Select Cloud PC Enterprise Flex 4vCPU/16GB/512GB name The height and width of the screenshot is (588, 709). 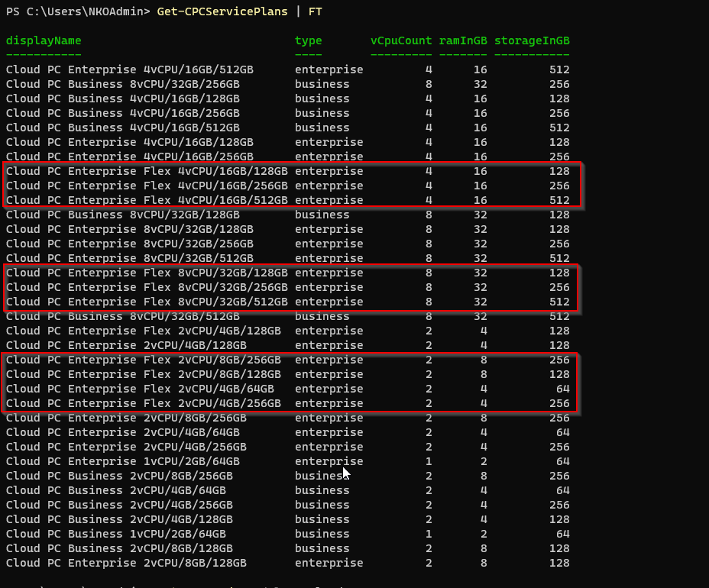pyautogui.click(x=147, y=200)
